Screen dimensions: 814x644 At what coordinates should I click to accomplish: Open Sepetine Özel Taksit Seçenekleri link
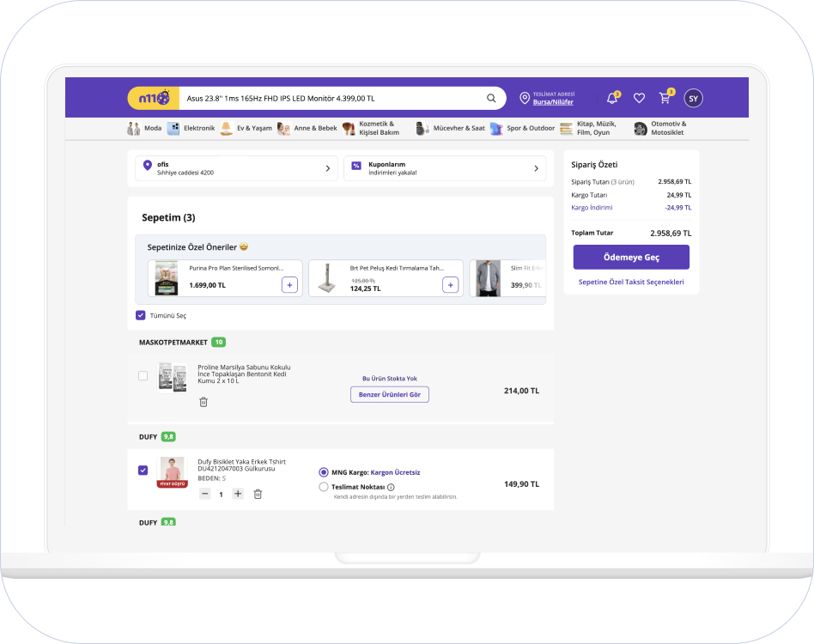click(631, 282)
